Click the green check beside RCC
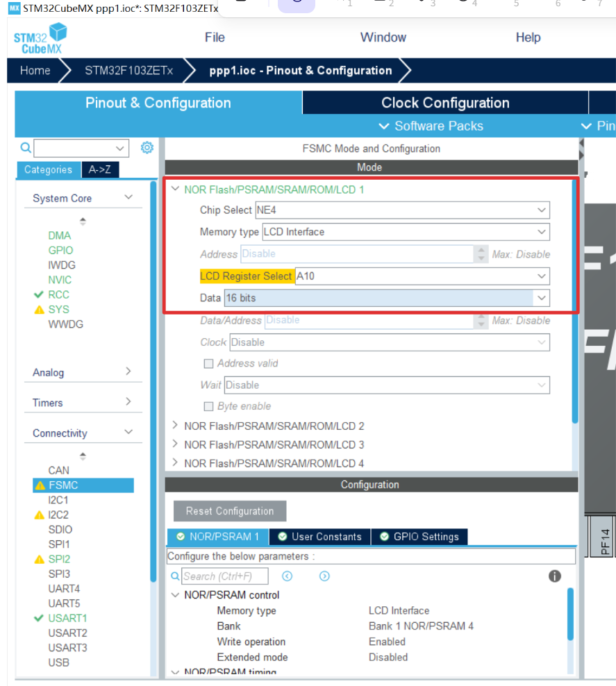 pyautogui.click(x=39, y=294)
